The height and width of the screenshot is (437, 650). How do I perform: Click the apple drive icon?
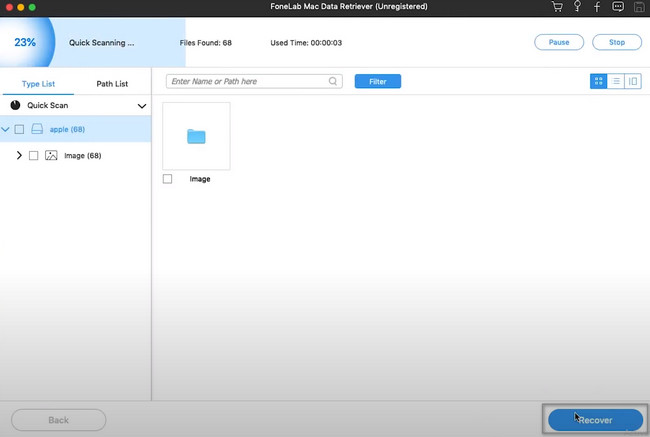coord(37,129)
